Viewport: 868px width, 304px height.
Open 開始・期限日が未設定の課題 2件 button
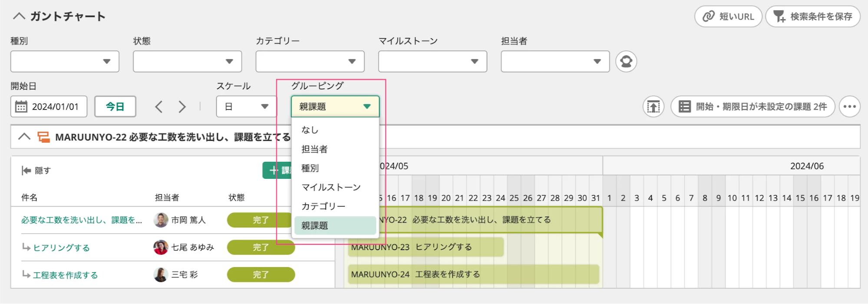click(753, 107)
